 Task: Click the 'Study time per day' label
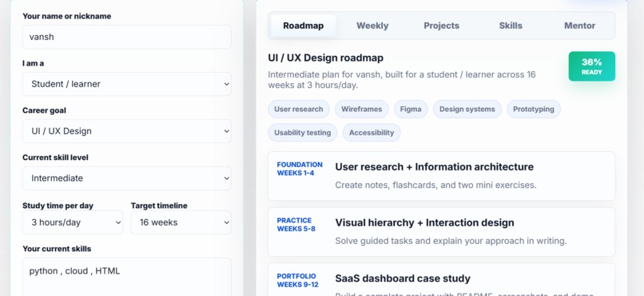(x=58, y=206)
